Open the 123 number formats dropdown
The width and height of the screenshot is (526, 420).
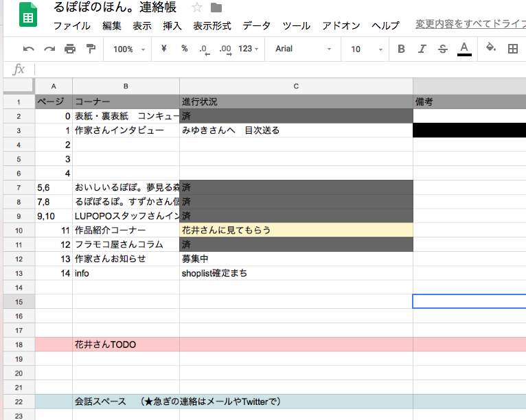click(x=249, y=49)
